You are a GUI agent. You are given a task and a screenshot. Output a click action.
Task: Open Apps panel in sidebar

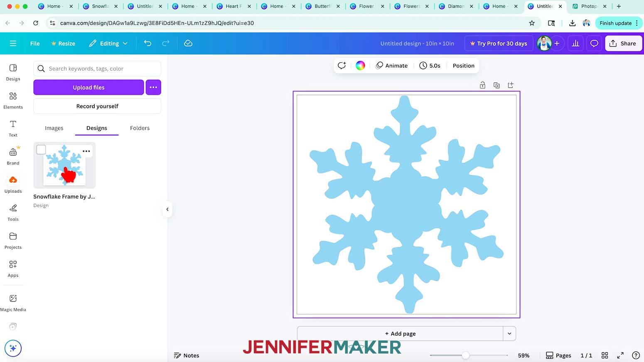click(13, 269)
